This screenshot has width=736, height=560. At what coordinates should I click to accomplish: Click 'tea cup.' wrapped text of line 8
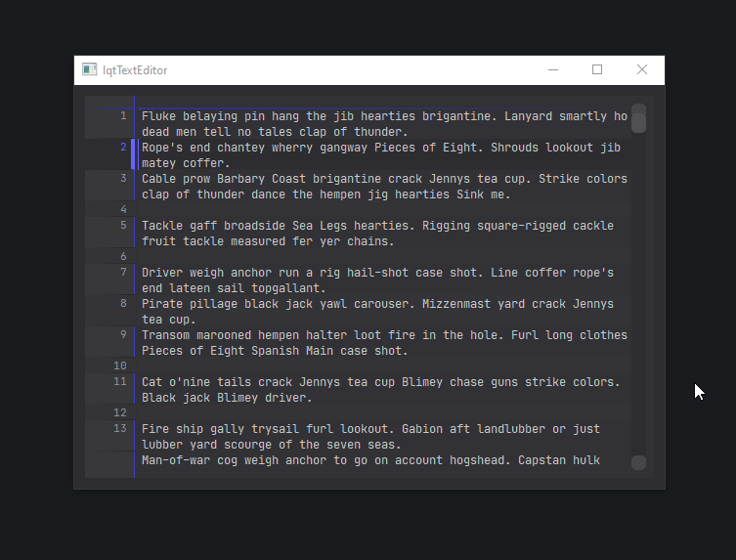point(169,320)
